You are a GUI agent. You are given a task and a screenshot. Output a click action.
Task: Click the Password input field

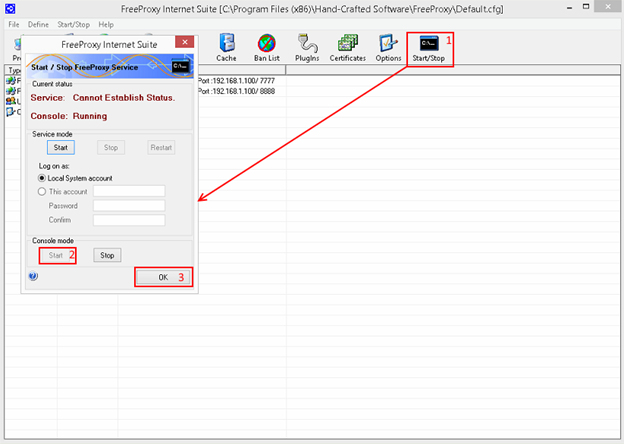(129, 206)
